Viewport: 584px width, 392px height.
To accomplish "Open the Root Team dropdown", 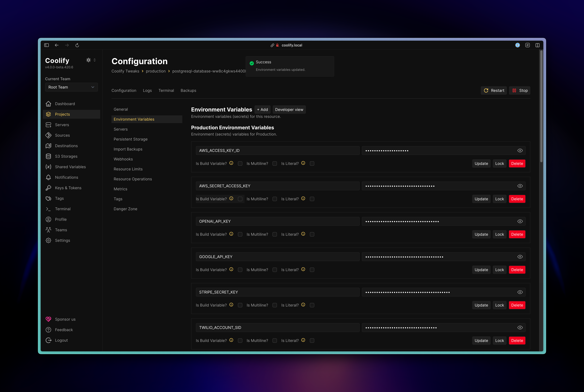I will click(71, 87).
